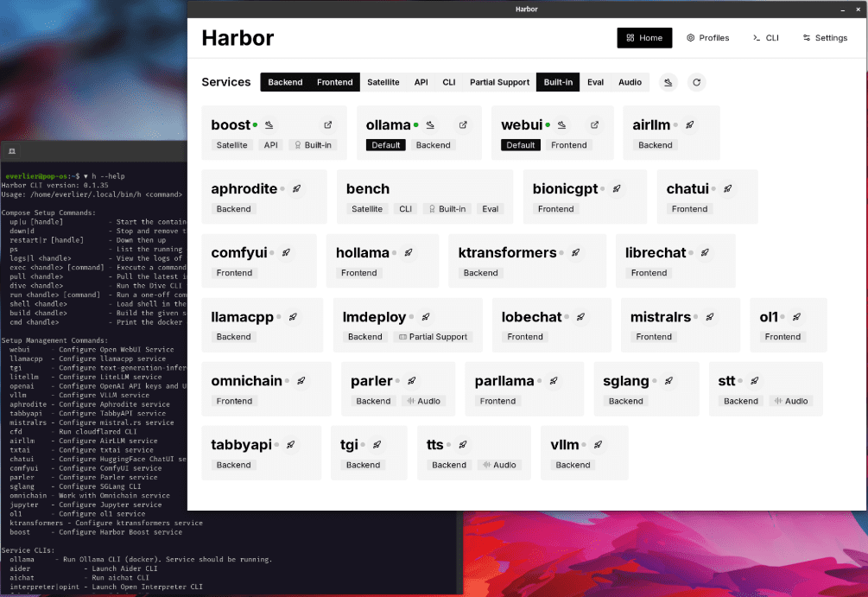The image size is (868, 597).
Task: Click the Default tag on ollama card
Action: click(x=385, y=145)
